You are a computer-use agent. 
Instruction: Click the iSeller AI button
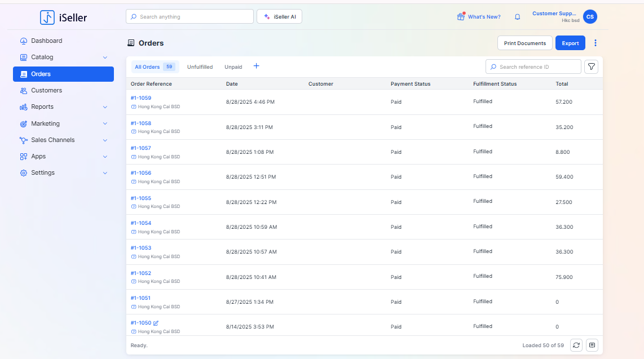[x=279, y=17]
